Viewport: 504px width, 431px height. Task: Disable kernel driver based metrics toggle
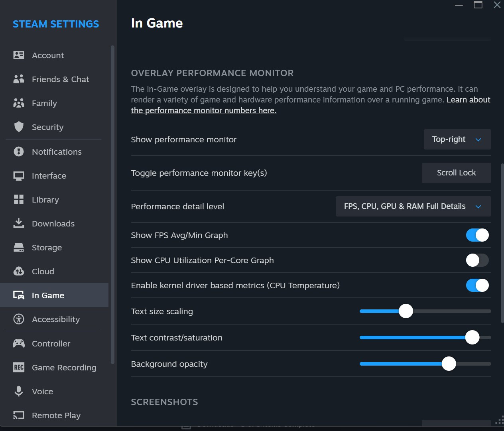tap(477, 285)
